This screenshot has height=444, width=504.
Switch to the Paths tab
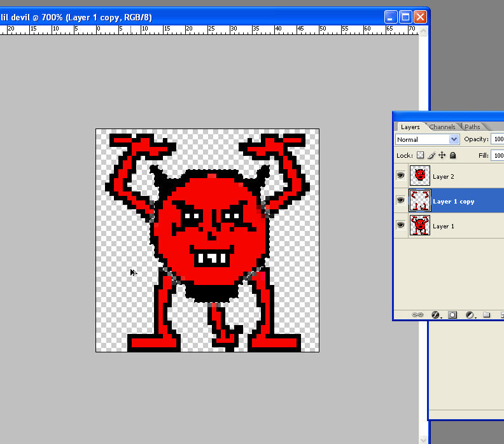[x=472, y=127]
